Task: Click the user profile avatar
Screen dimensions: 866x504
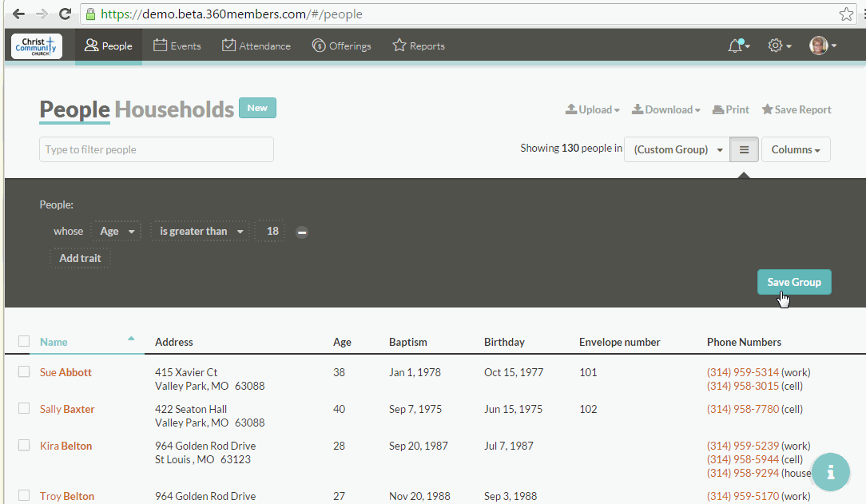Action: (820, 46)
